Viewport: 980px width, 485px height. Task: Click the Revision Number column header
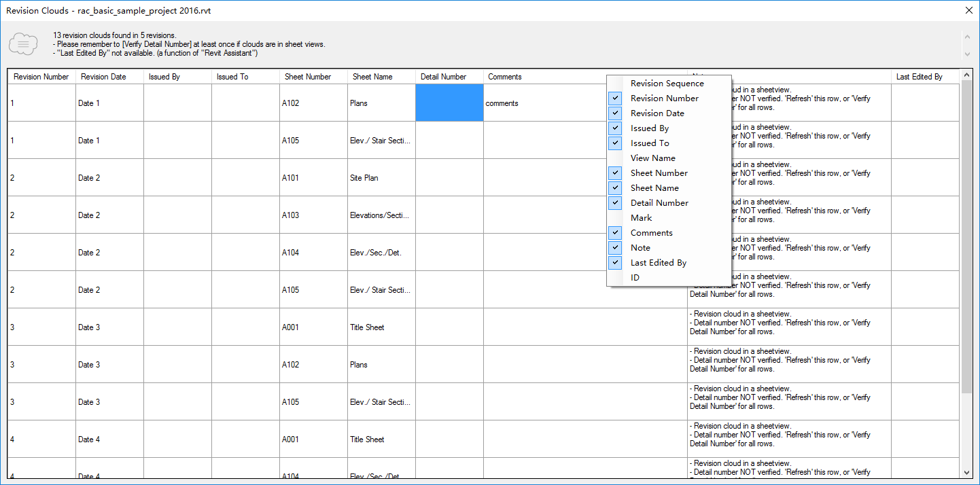pos(41,77)
